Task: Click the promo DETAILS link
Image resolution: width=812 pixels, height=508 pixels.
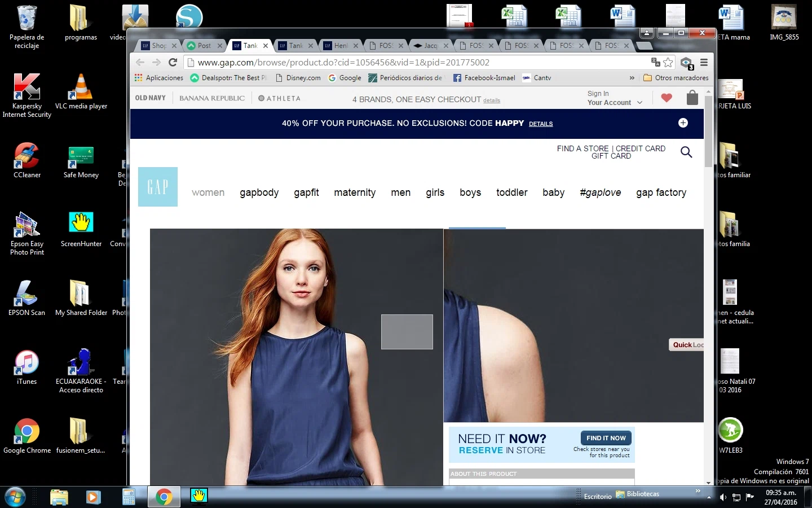Action: (540, 124)
